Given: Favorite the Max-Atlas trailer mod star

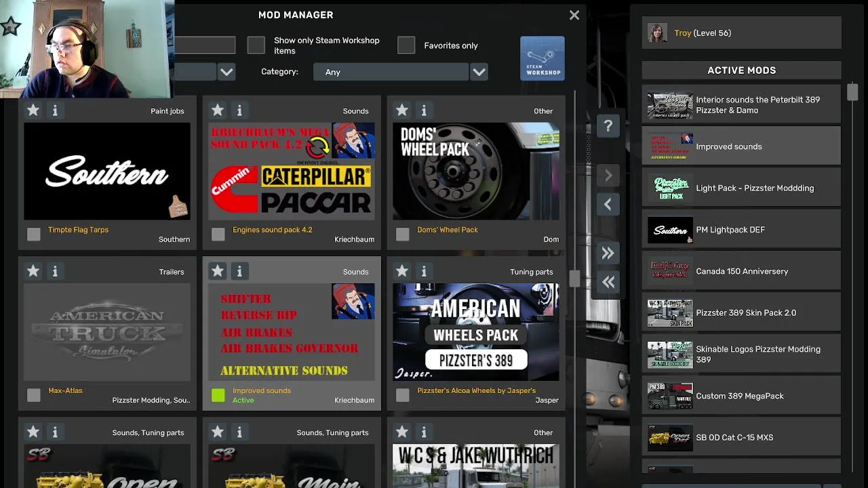Looking at the screenshot, I should pyautogui.click(x=33, y=271).
